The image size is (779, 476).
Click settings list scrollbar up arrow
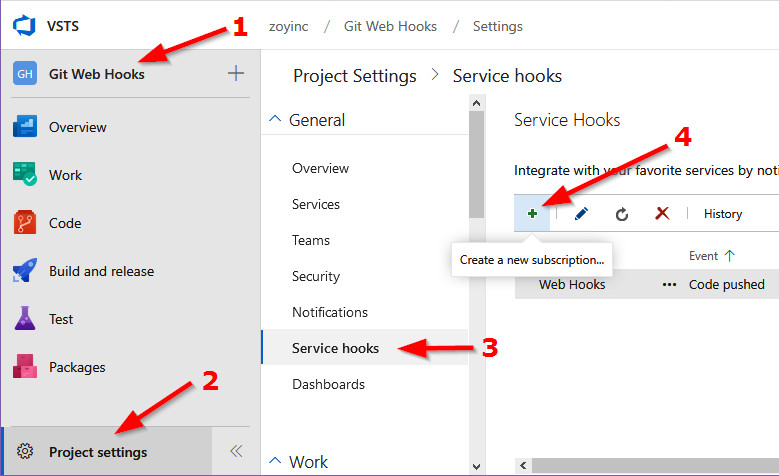tap(476, 103)
